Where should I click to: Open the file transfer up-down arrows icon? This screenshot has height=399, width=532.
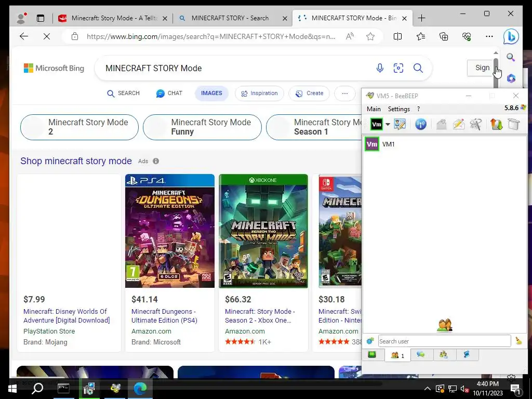point(496,124)
